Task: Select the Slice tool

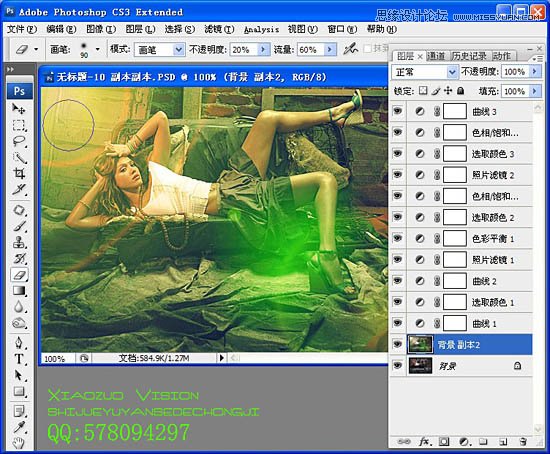Action: tap(18, 189)
